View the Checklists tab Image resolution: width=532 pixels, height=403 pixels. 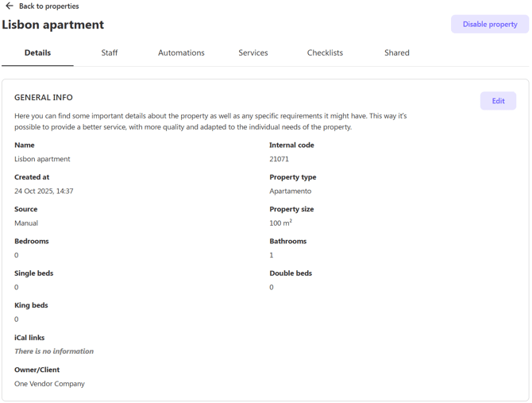point(325,53)
